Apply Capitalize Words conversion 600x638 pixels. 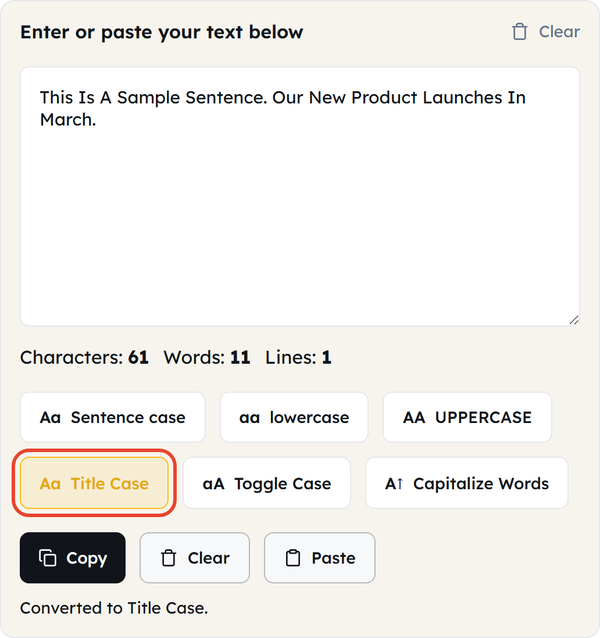tap(467, 483)
